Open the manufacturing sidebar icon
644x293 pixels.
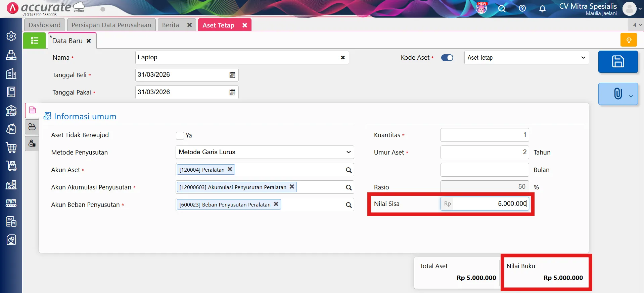point(11,203)
